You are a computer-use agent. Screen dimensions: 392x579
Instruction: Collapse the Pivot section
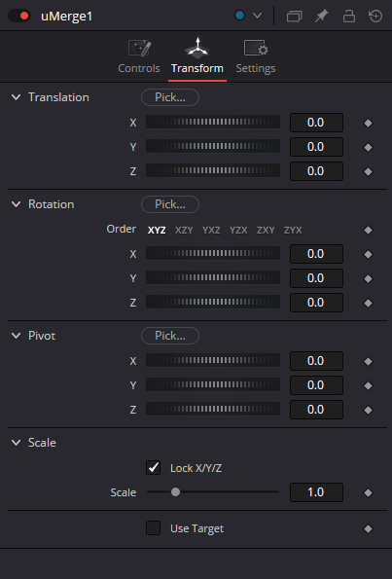[16, 336]
